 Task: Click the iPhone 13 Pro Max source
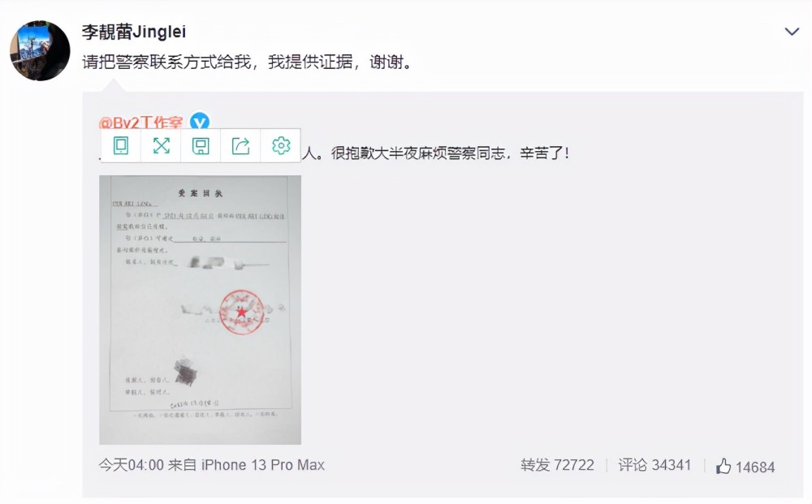[262, 465]
